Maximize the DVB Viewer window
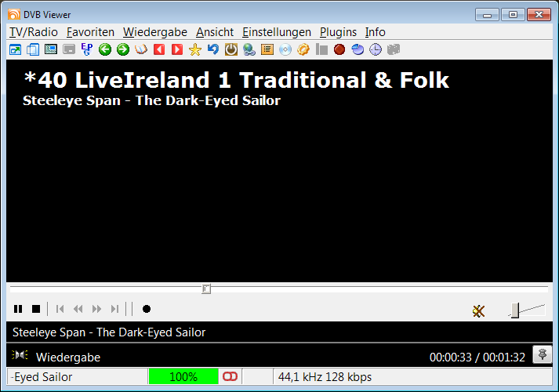 (x=513, y=15)
